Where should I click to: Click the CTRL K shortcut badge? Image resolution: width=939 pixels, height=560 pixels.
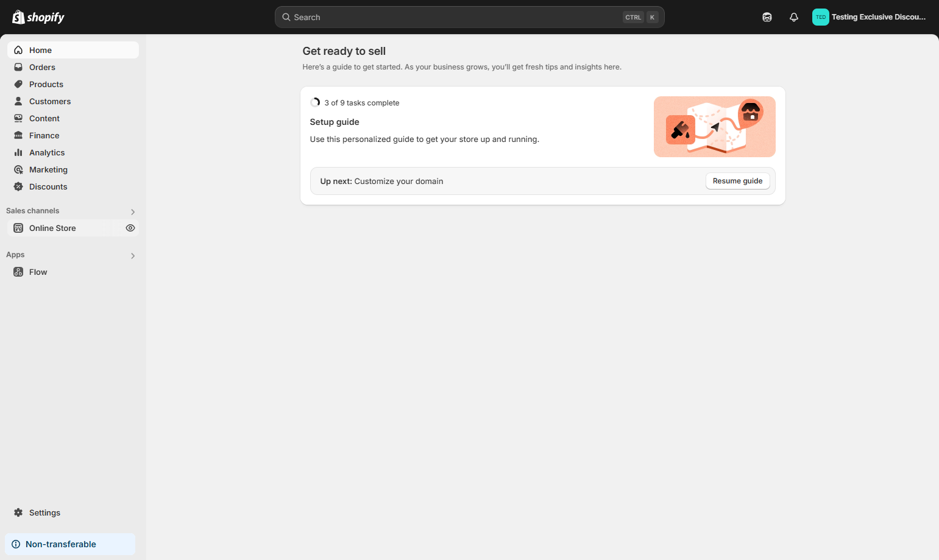click(640, 17)
